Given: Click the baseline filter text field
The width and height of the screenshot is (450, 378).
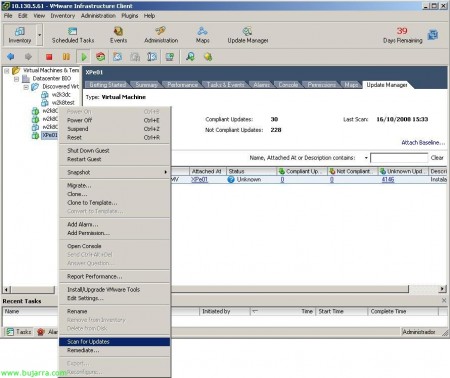Looking at the screenshot, I should [399, 158].
